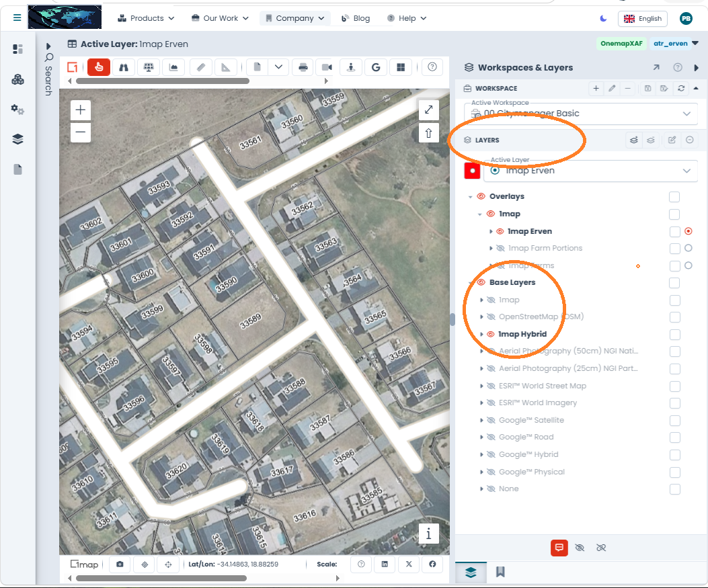Tick the Imap Erven checkbox
The height and width of the screenshot is (588, 708).
(674, 231)
